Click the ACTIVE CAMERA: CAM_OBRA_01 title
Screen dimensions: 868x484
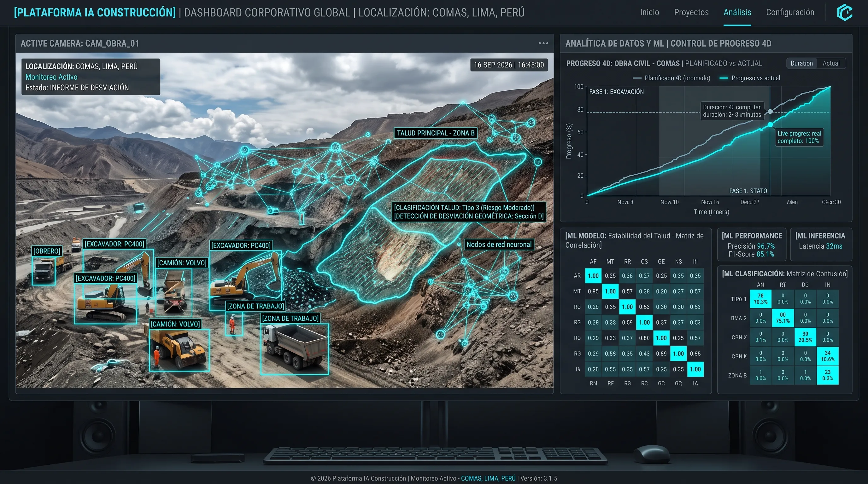79,43
